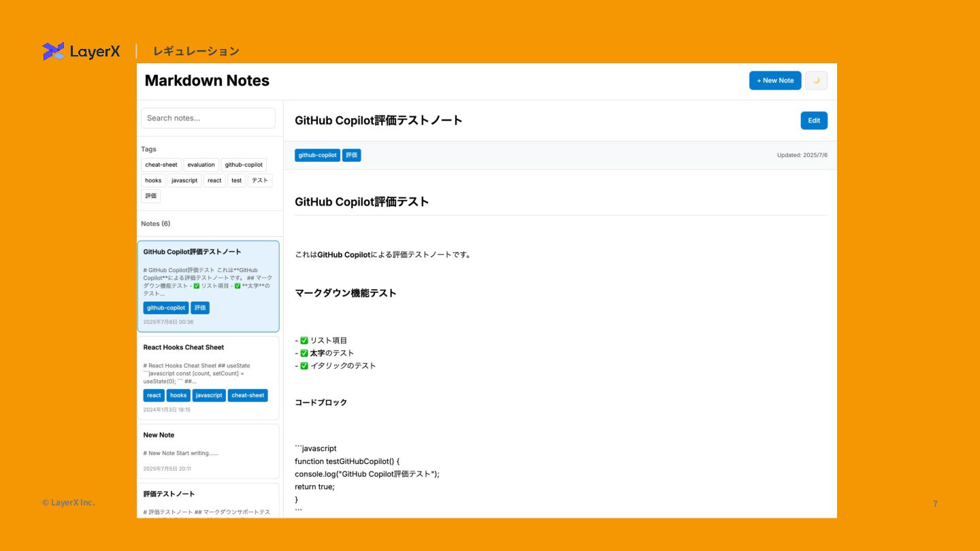This screenshot has width=980, height=551.
Task: Click the レギュレーション slide title
Action: point(196,51)
